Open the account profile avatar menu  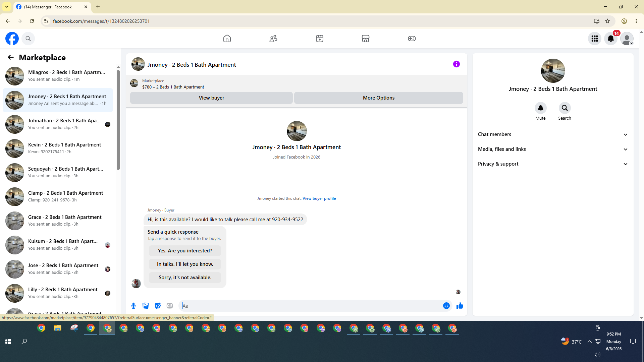coord(627,39)
